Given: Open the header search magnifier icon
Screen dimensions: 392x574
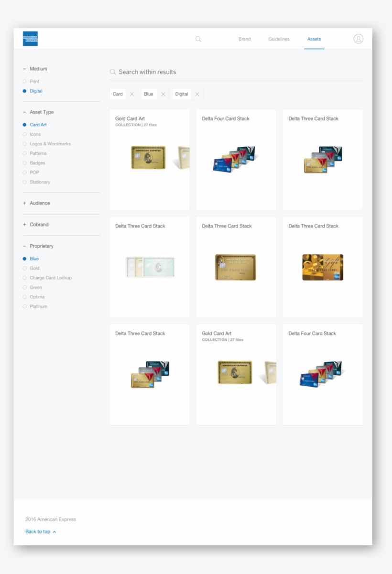Looking at the screenshot, I should [x=198, y=39].
